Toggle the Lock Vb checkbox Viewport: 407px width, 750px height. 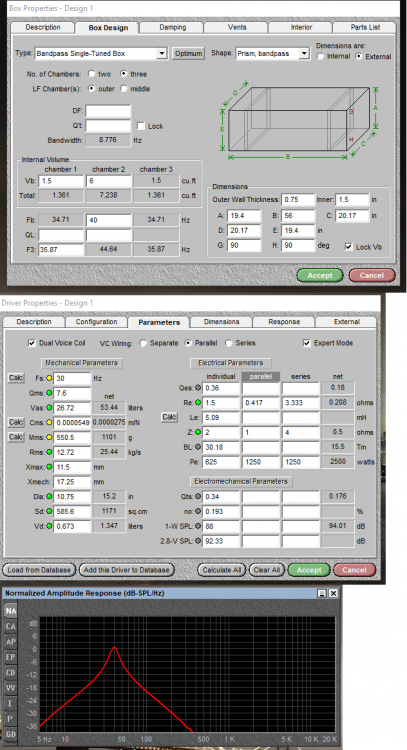(x=349, y=247)
